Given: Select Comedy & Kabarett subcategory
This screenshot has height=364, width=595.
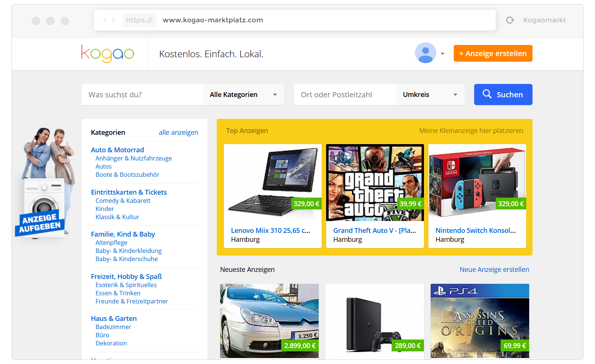Looking at the screenshot, I should point(123,201).
